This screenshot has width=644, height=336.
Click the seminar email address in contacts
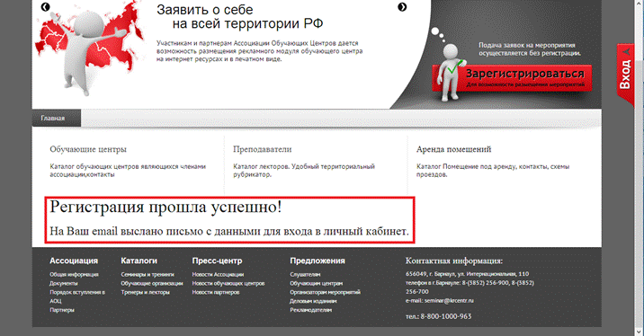[x=449, y=301]
